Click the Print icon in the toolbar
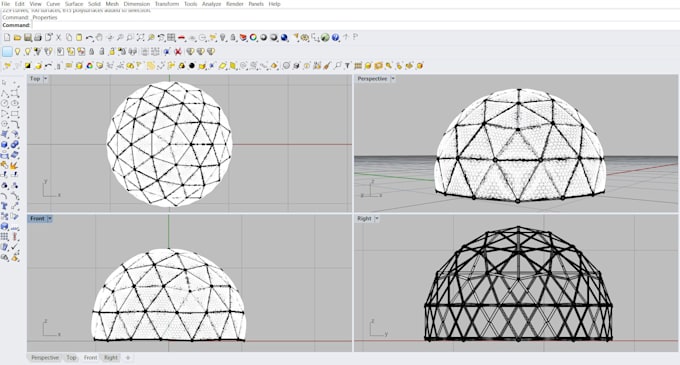Image resolution: width=680 pixels, height=365 pixels. pyautogui.click(x=38, y=38)
